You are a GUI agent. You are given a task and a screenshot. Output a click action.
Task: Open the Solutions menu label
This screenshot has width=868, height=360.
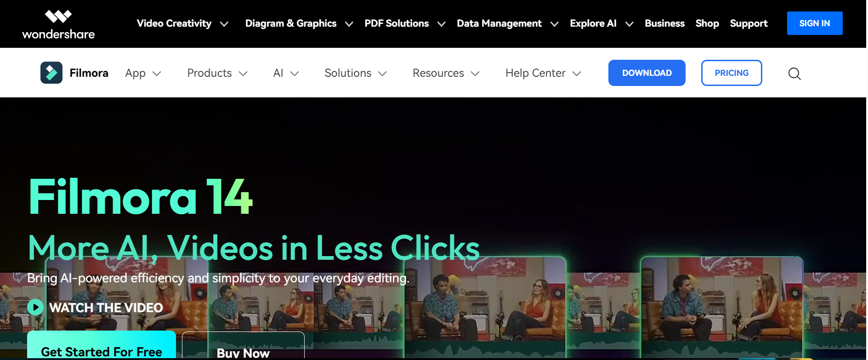(348, 73)
